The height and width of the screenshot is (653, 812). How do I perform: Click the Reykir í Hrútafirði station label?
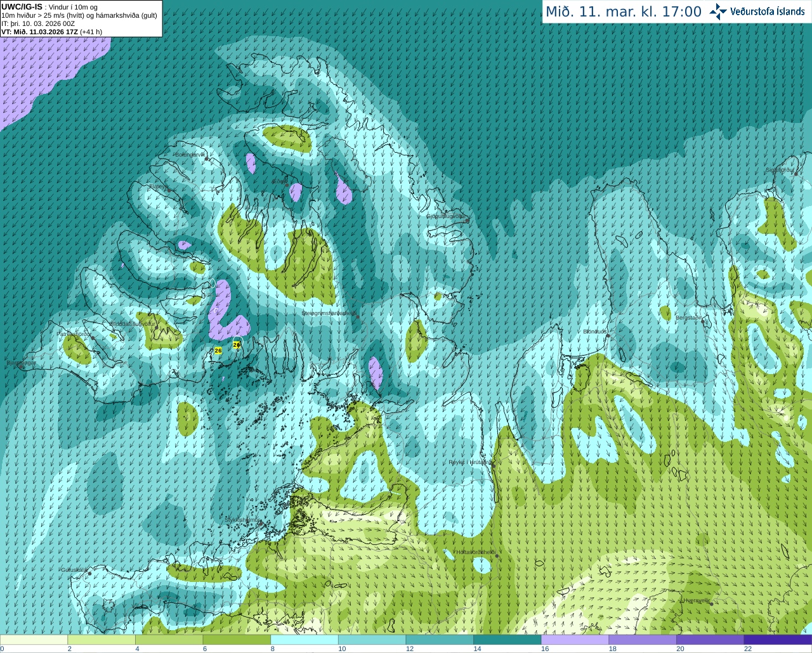(x=469, y=462)
